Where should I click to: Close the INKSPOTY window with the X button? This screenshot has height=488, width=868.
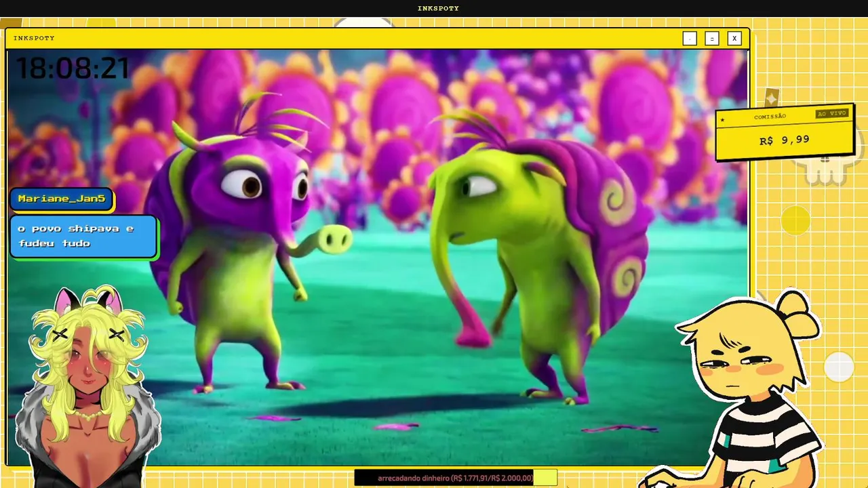[x=734, y=39]
